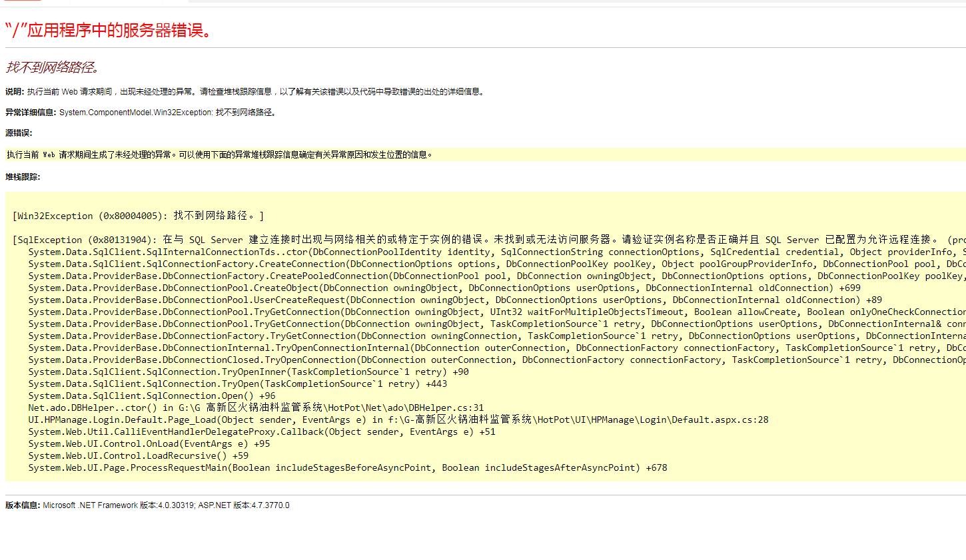
Task: Click the '源错误:' label
Action: (19, 133)
